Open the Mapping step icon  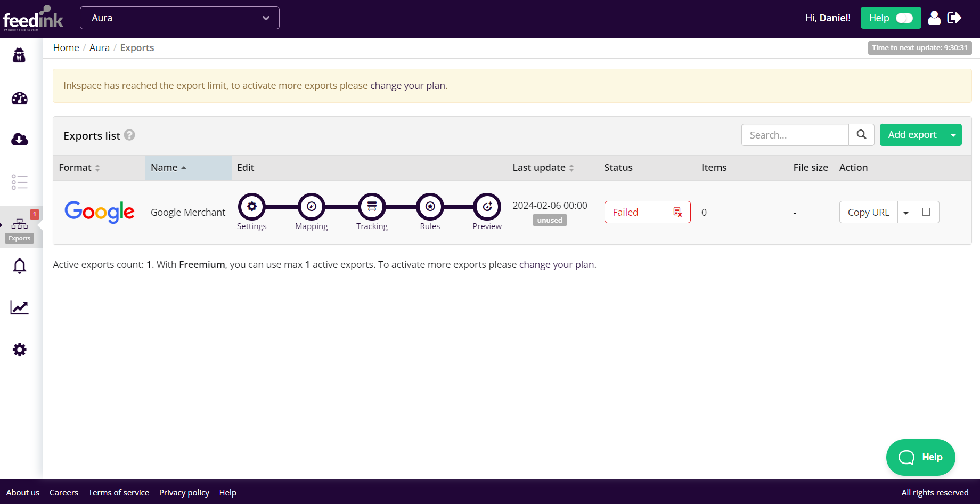pos(312,207)
